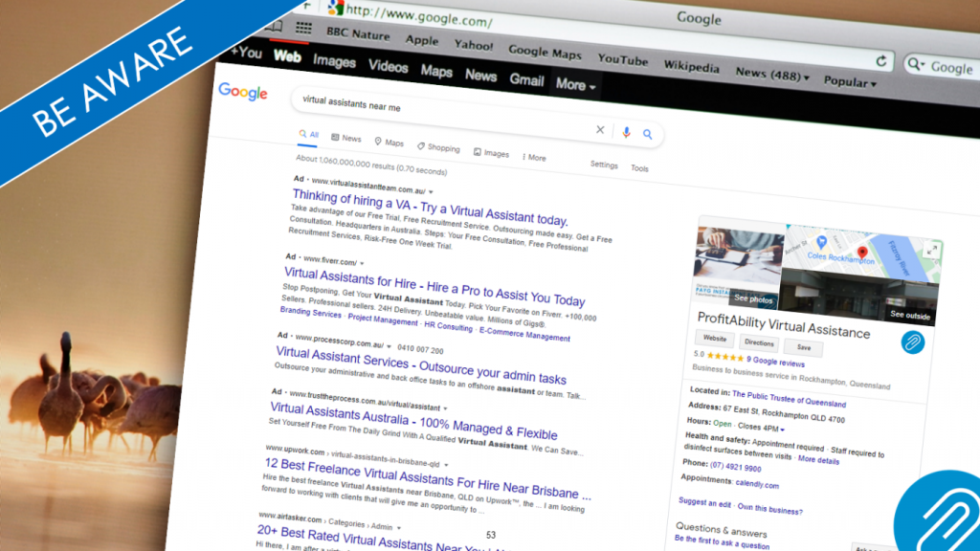Switch to the Images search tab

pos(491,153)
